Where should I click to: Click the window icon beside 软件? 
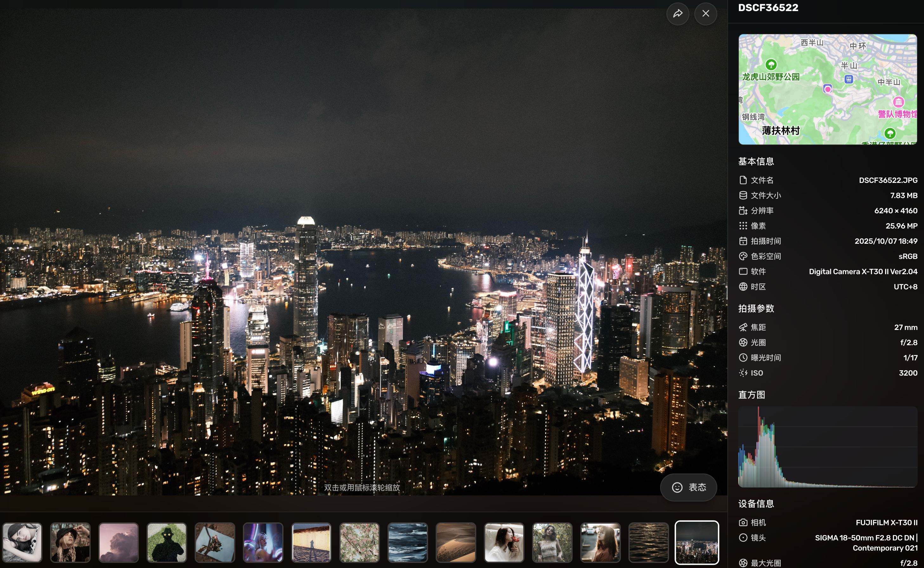pos(743,272)
